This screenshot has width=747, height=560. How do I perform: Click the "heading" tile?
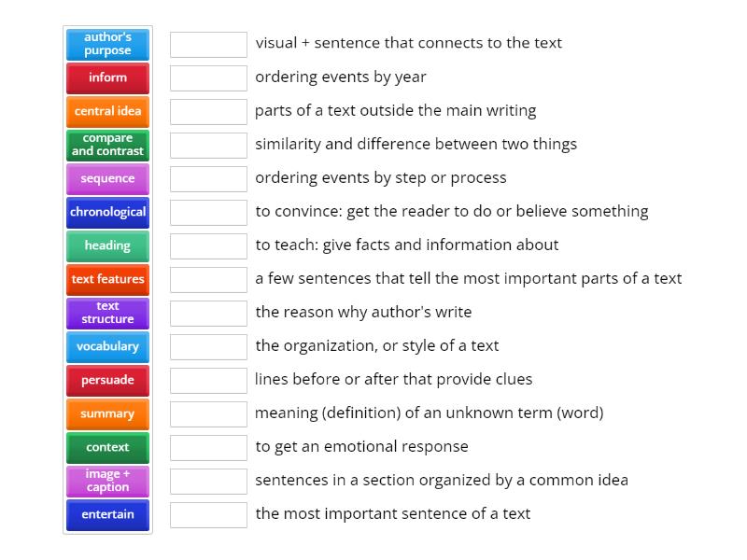click(107, 245)
